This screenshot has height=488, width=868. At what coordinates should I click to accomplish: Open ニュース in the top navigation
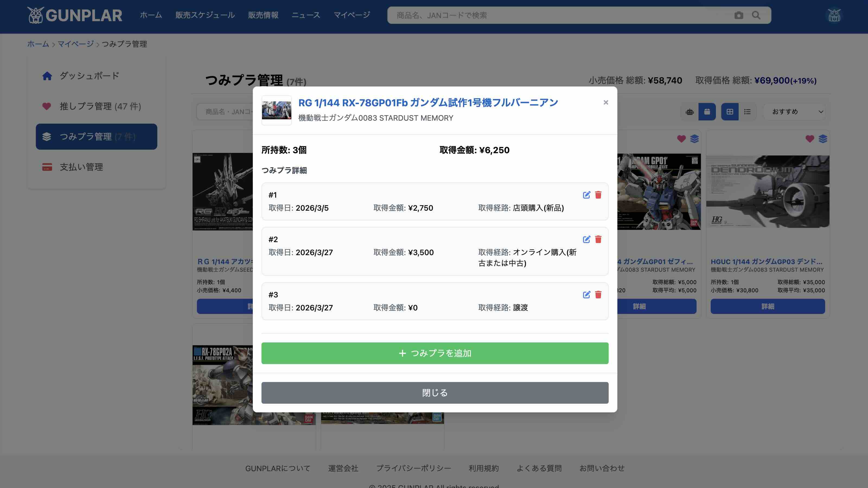[x=306, y=15]
